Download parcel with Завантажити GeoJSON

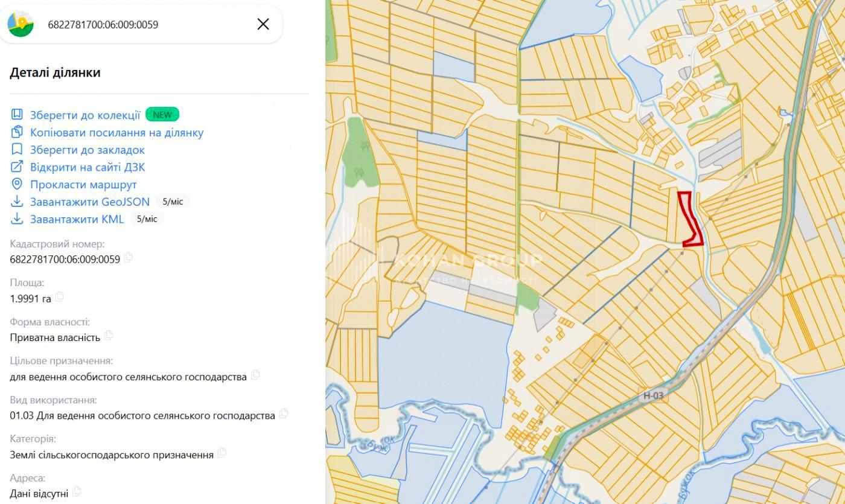click(x=90, y=202)
